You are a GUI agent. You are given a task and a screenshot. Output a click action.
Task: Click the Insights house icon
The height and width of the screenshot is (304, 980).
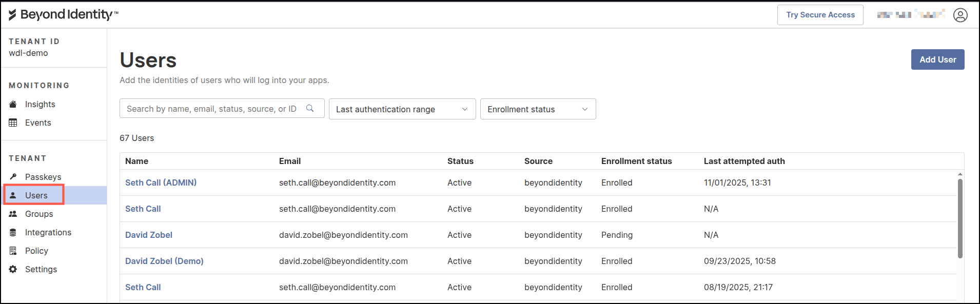[13, 104]
